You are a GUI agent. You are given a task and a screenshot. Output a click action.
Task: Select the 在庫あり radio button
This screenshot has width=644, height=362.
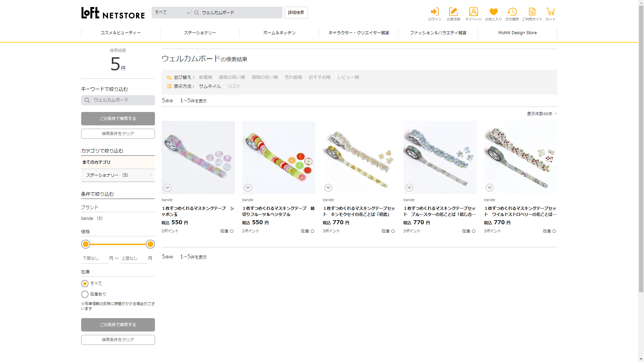point(85,294)
